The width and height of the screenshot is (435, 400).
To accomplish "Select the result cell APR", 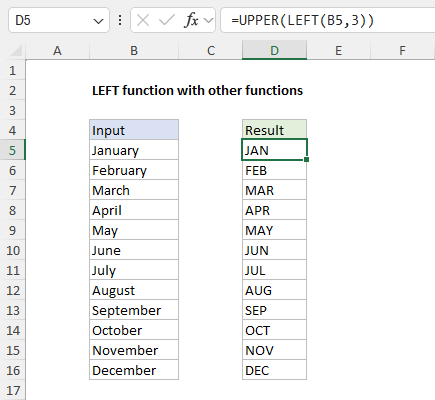I will tap(274, 210).
